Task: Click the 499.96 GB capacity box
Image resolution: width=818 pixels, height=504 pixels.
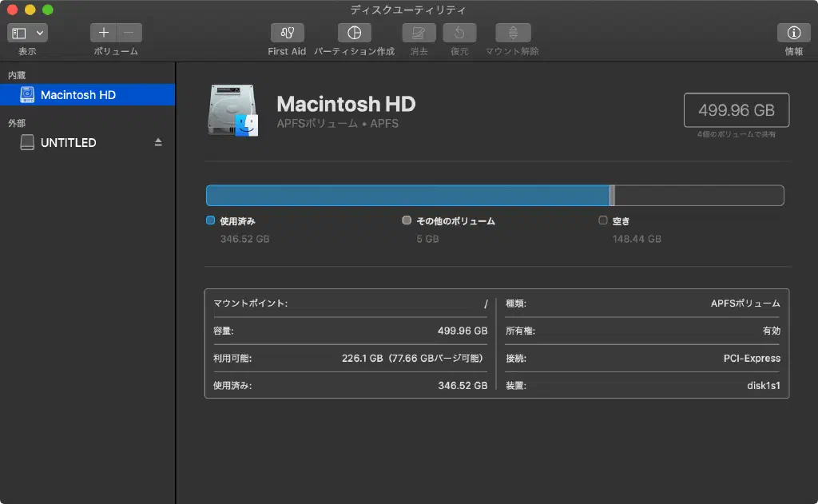Action: pyautogui.click(x=736, y=110)
